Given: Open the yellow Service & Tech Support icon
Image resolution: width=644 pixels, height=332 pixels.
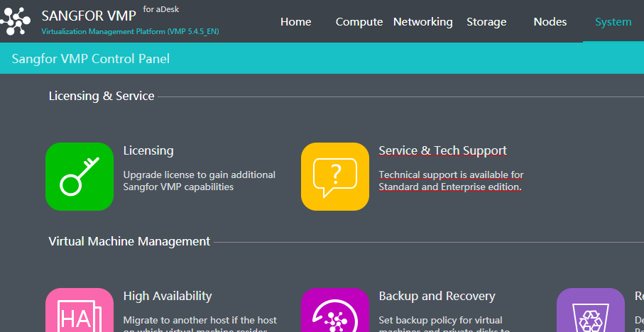Looking at the screenshot, I should coord(334,177).
